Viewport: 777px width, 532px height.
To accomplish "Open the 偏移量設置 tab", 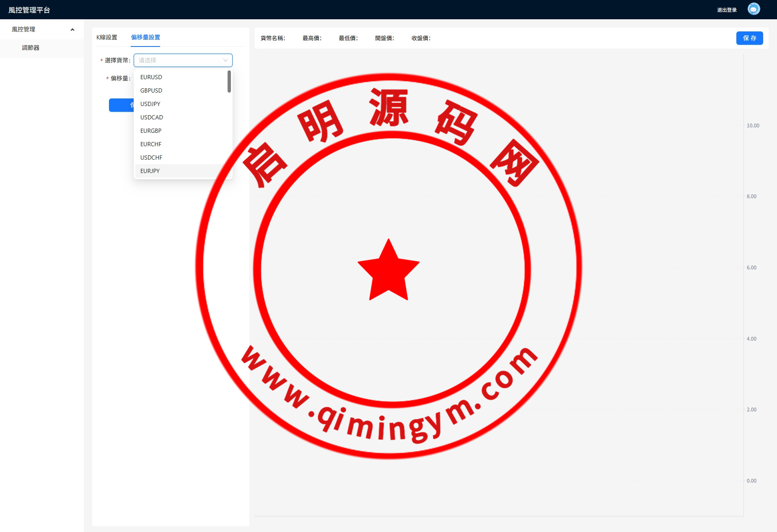I will click(145, 37).
